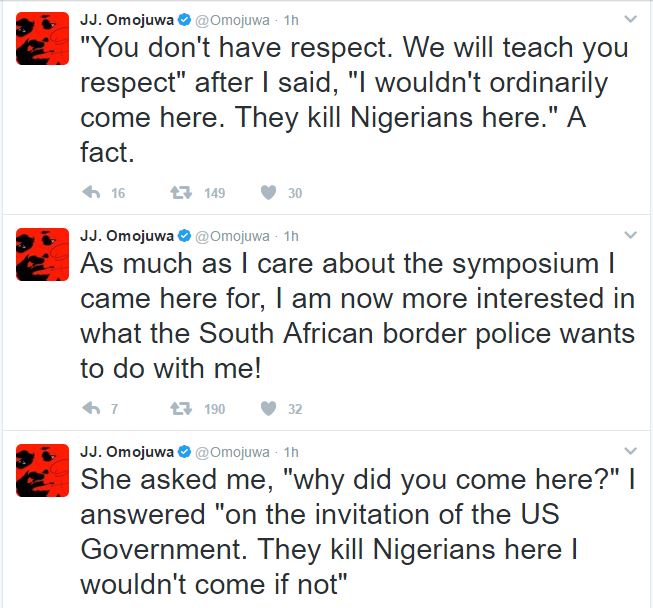Click the @Omojuwa handle on the symposium tweet
The image size is (653, 608).
pos(232,236)
